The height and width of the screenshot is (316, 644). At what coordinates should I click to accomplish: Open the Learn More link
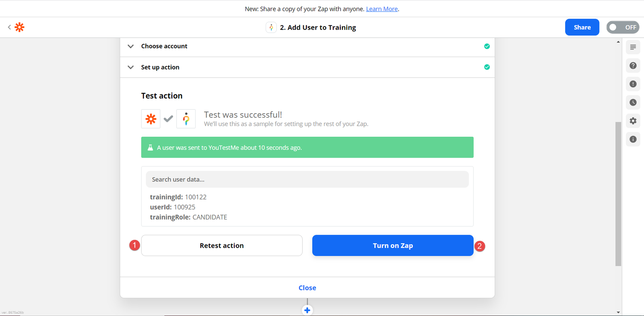(x=382, y=9)
